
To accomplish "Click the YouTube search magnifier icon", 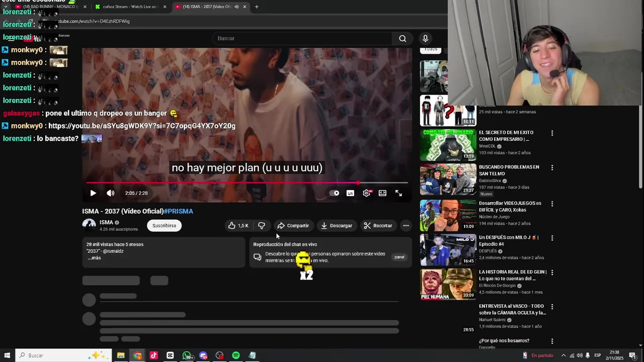I will pyautogui.click(x=403, y=38).
